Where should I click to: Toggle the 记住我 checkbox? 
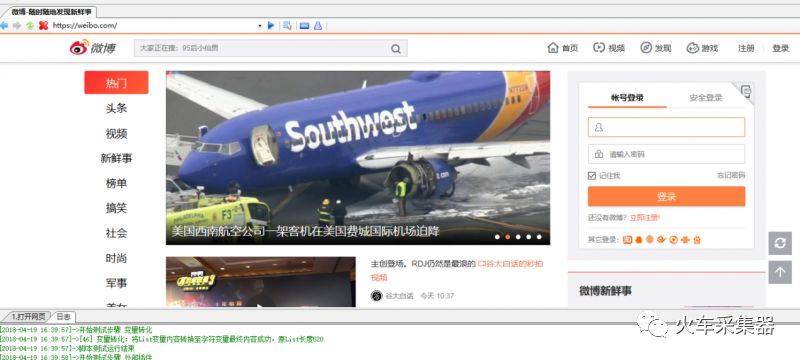tap(592, 176)
